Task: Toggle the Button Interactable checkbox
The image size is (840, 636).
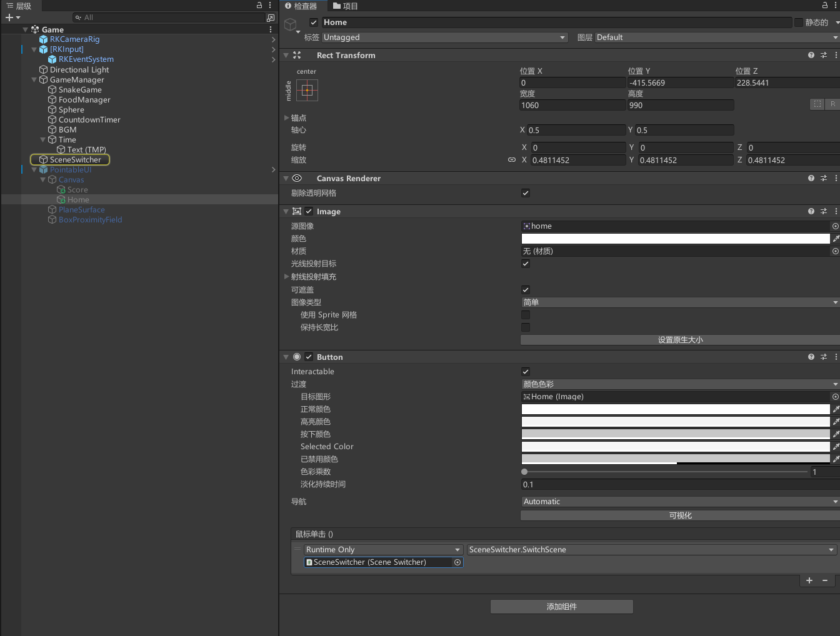Action: [526, 372]
